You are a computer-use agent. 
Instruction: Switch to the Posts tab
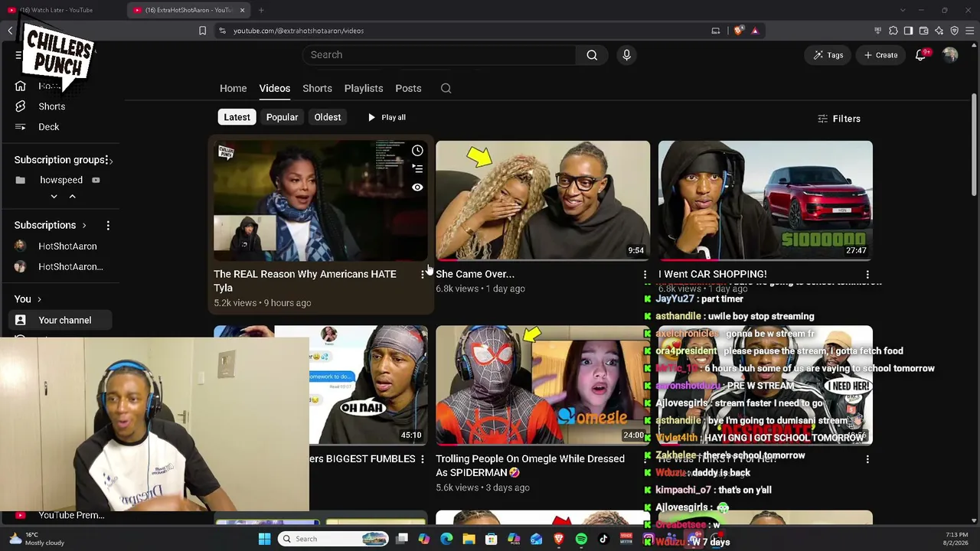[x=408, y=89]
